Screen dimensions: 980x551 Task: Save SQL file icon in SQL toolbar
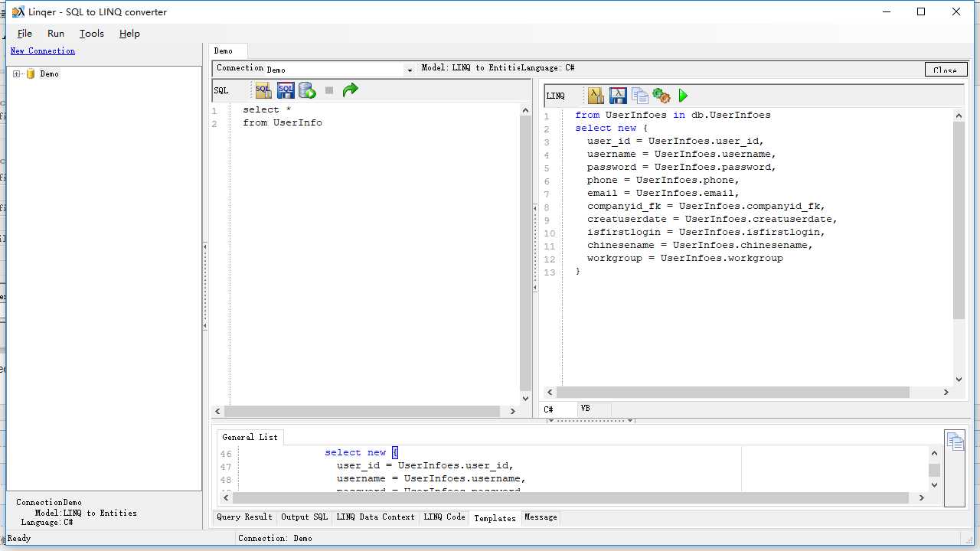coord(286,90)
